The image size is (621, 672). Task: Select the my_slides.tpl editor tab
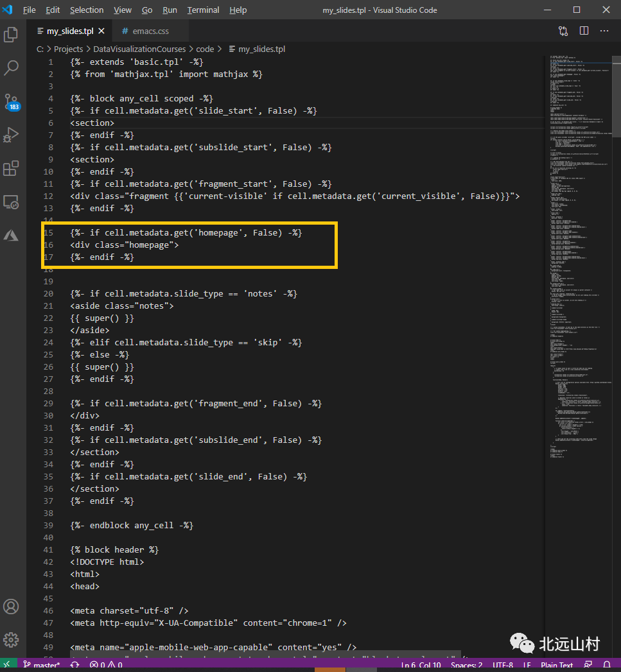(70, 31)
